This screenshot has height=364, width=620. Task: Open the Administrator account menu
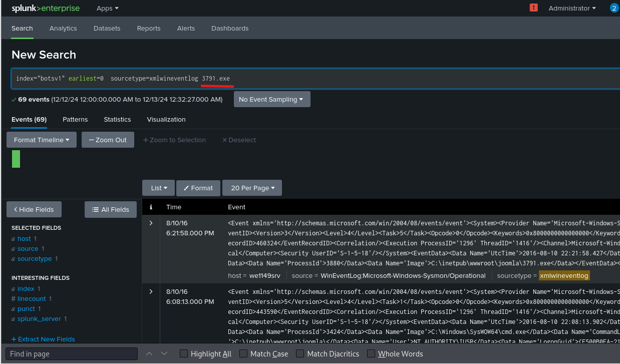point(572,9)
